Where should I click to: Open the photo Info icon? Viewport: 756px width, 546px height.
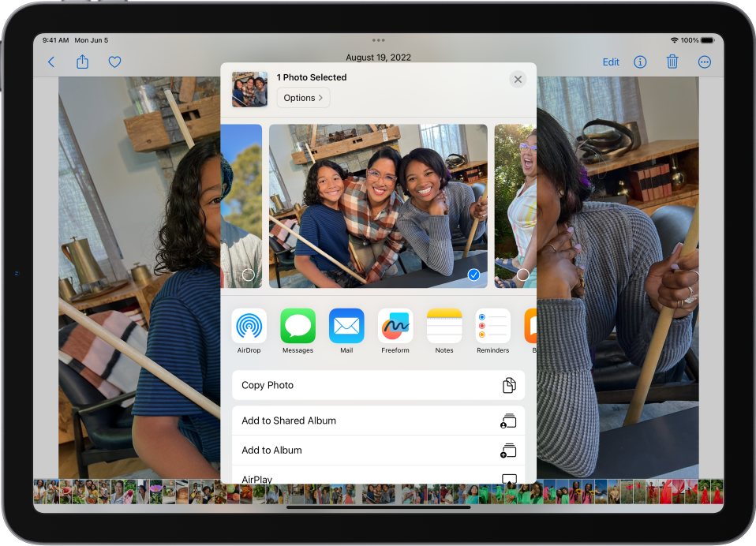(640, 62)
